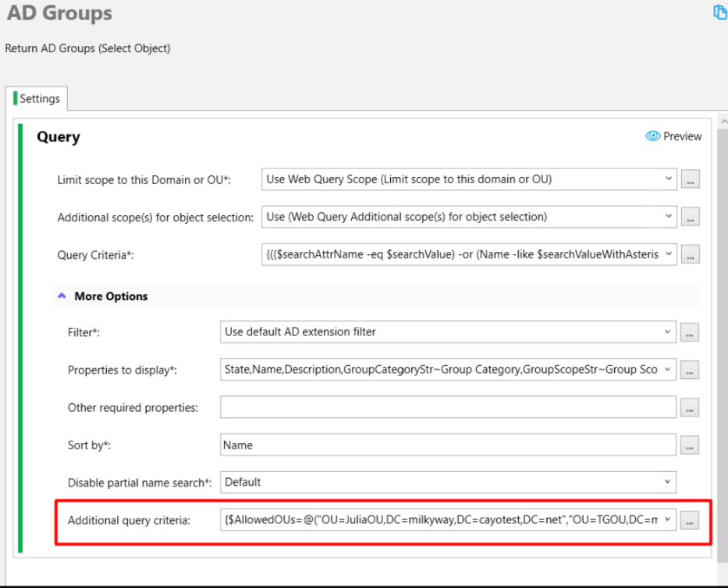Open the Settings tab
Image resolution: width=728 pixels, height=588 pixels.
[x=37, y=98]
